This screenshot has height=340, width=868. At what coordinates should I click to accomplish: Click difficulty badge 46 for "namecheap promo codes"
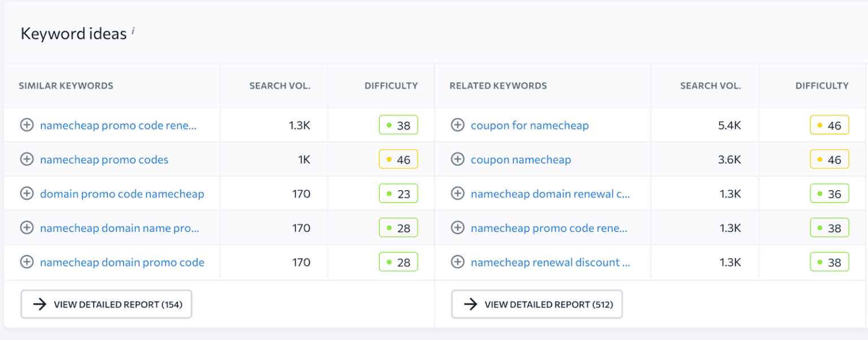click(398, 160)
